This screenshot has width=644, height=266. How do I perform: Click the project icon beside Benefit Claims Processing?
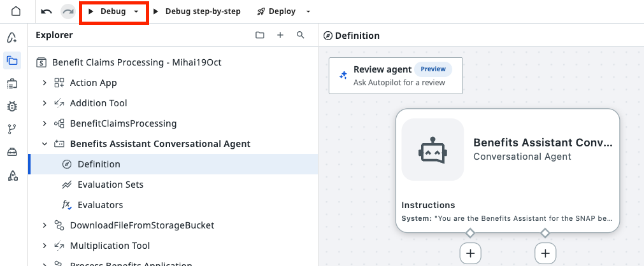(x=41, y=62)
